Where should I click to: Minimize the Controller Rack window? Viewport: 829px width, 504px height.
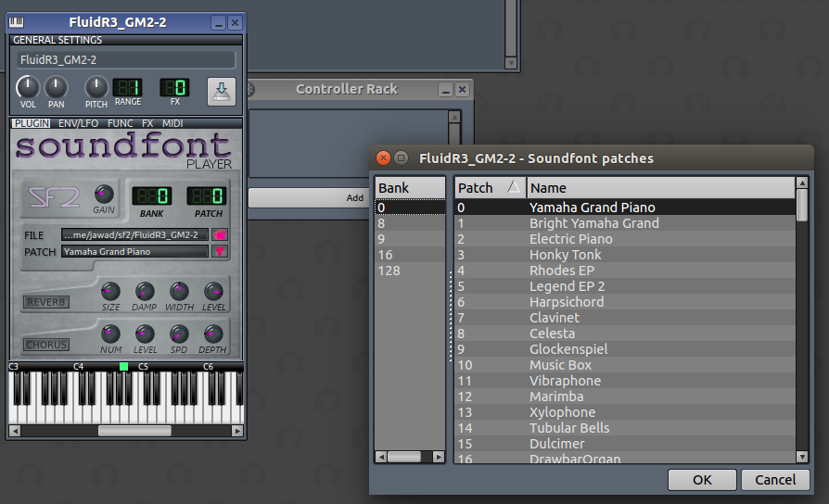pos(446,90)
